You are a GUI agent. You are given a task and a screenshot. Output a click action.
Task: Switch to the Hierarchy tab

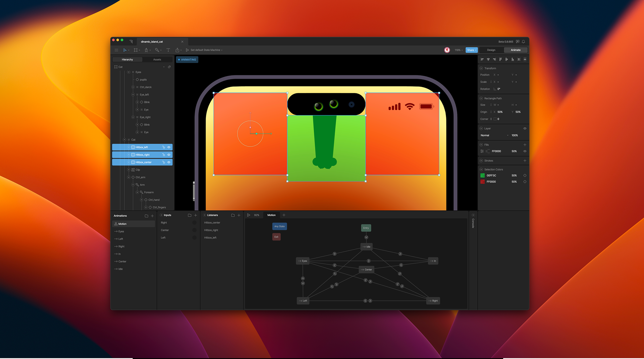click(127, 59)
